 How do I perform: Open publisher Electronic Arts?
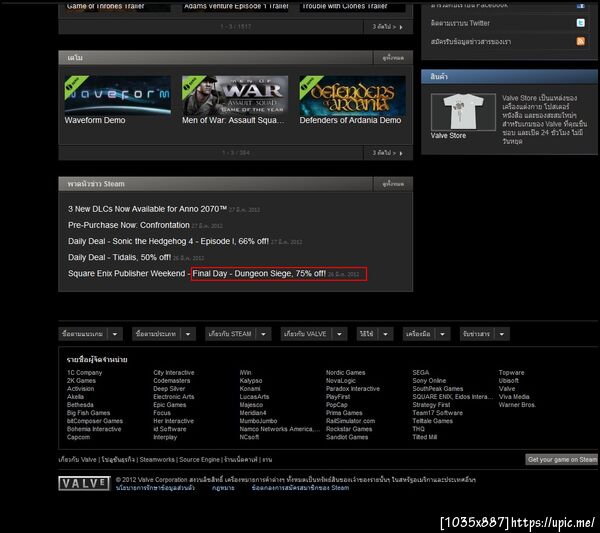(x=174, y=397)
